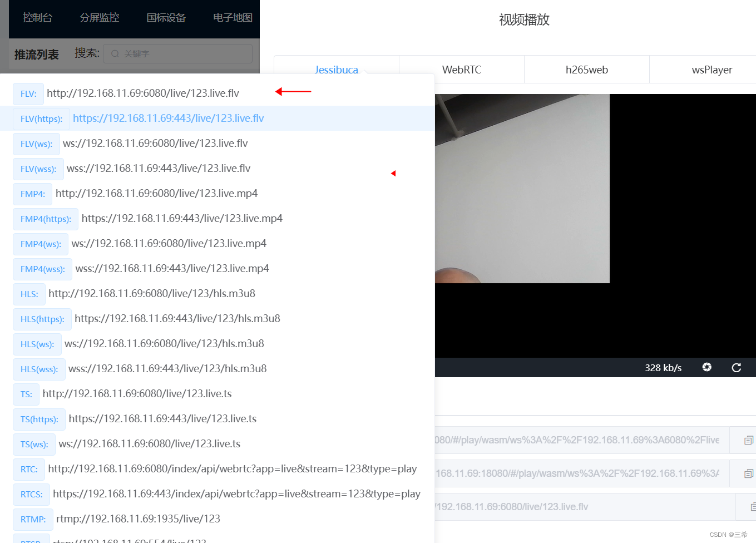Select the URL rtmp://192.168.11.69:1935/live/123
756x543 pixels.
(x=138, y=519)
